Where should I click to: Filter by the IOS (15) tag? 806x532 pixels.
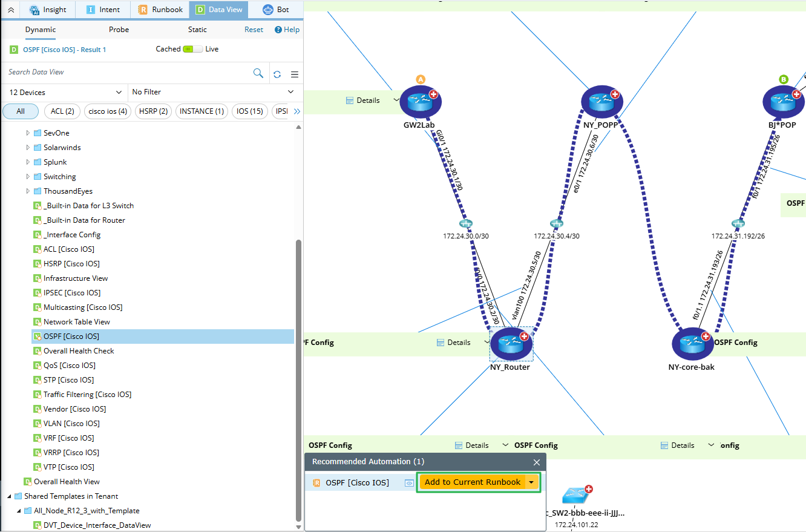249,111
